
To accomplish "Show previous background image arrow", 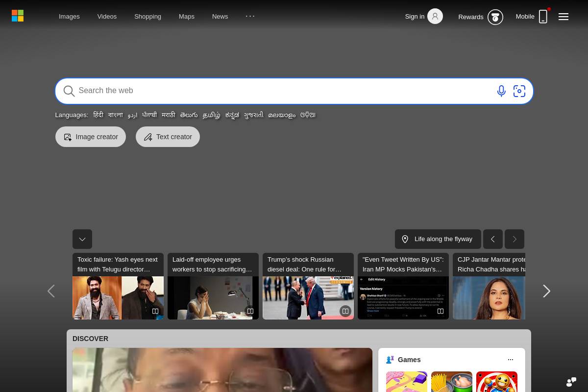I will (x=493, y=239).
